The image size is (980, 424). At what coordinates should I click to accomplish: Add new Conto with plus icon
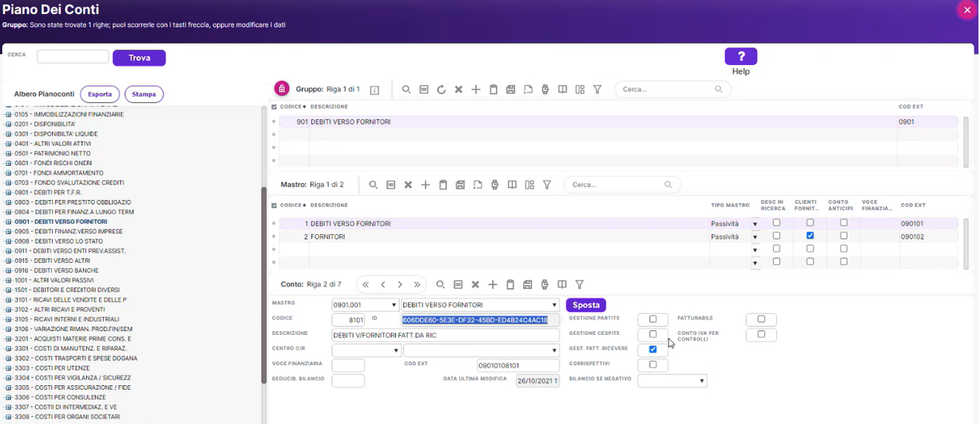pos(492,284)
